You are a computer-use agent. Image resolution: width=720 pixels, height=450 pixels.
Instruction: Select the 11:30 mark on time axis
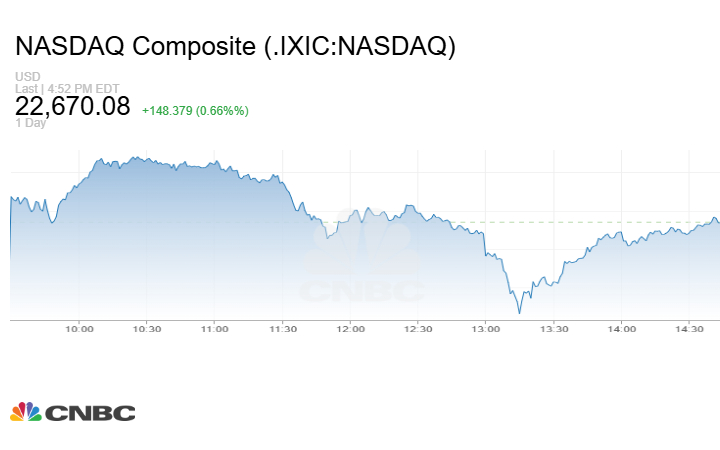(x=283, y=329)
